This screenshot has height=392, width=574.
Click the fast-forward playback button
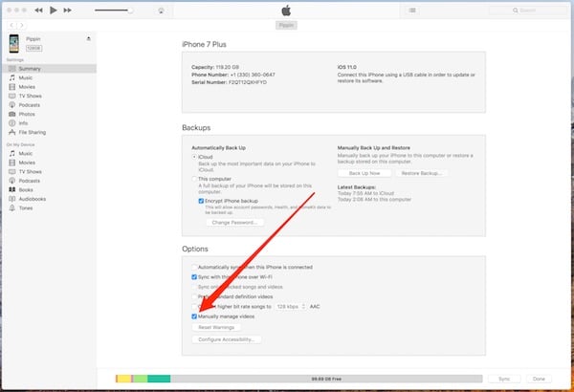click(x=67, y=11)
